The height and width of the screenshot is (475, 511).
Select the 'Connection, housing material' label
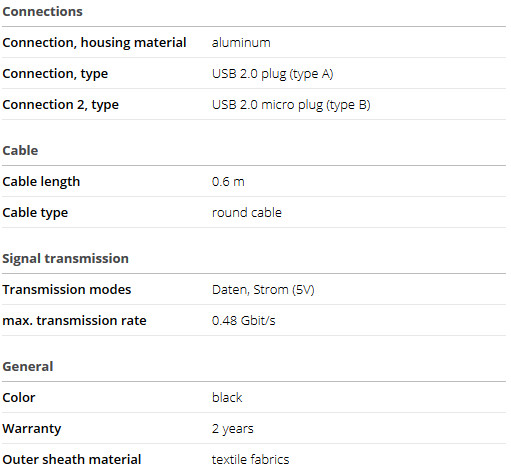click(94, 43)
